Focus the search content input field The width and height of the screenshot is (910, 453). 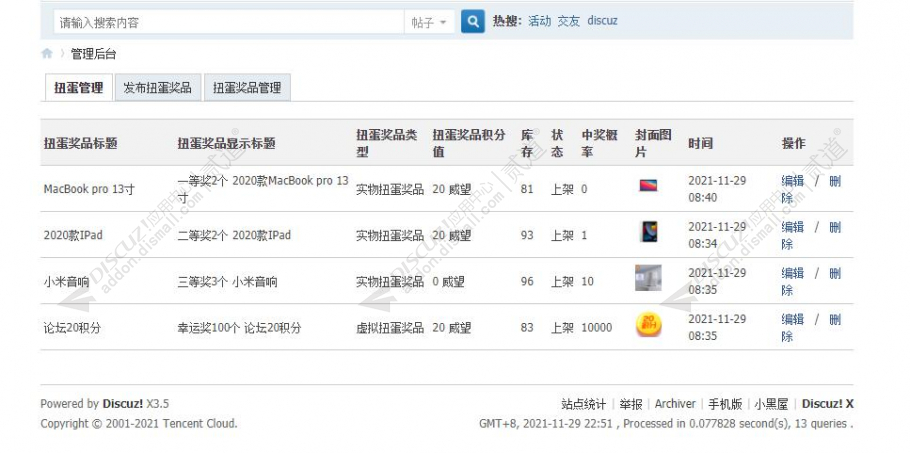tap(229, 23)
